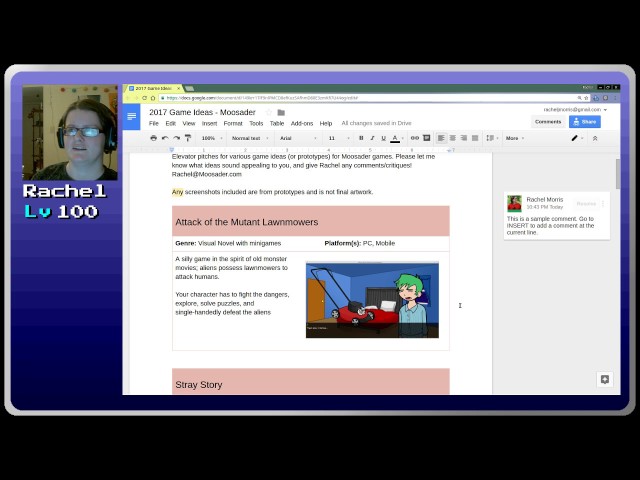Open line spacing options

point(492,138)
